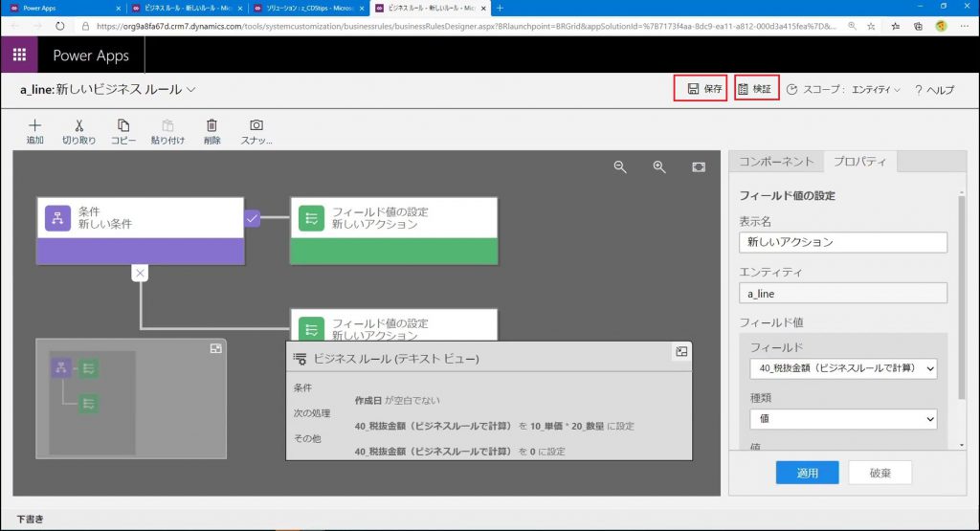Zoom out on the designer canvas
This screenshot has height=531, width=980.
620,166
